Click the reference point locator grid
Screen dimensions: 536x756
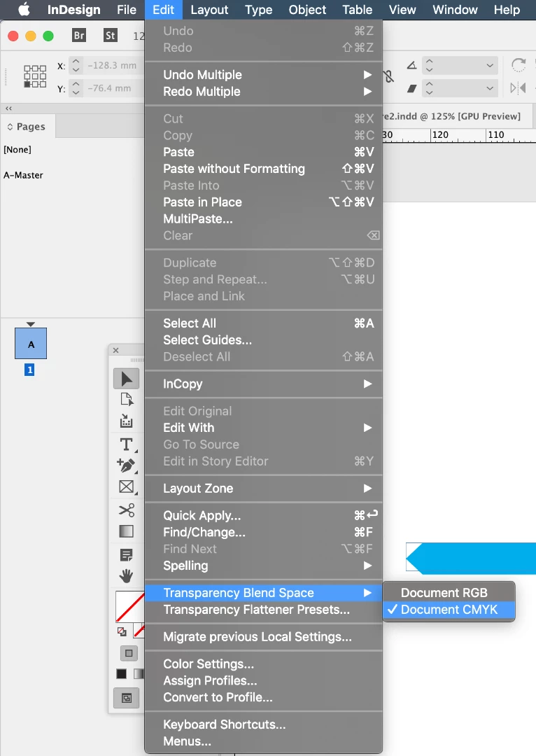coord(35,77)
